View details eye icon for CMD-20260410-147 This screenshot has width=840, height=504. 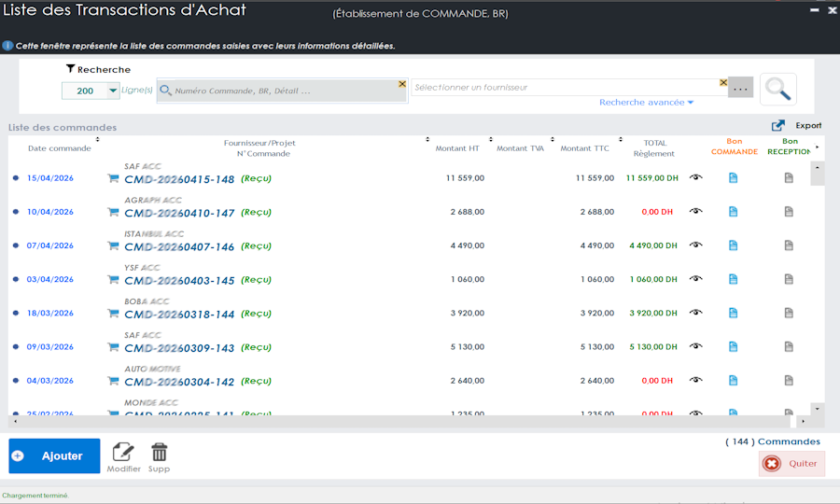pyautogui.click(x=696, y=211)
